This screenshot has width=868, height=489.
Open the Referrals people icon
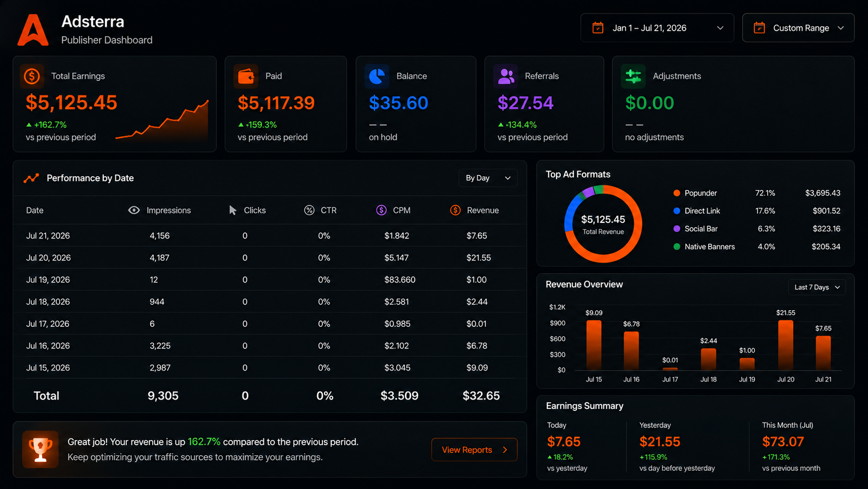pos(506,76)
